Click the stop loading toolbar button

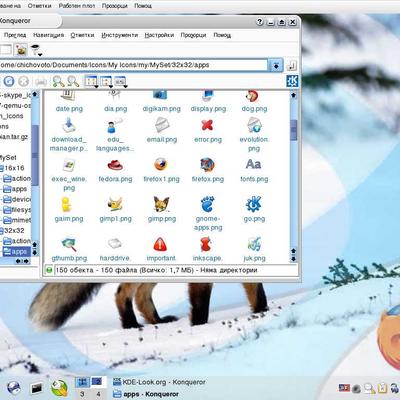(23, 81)
